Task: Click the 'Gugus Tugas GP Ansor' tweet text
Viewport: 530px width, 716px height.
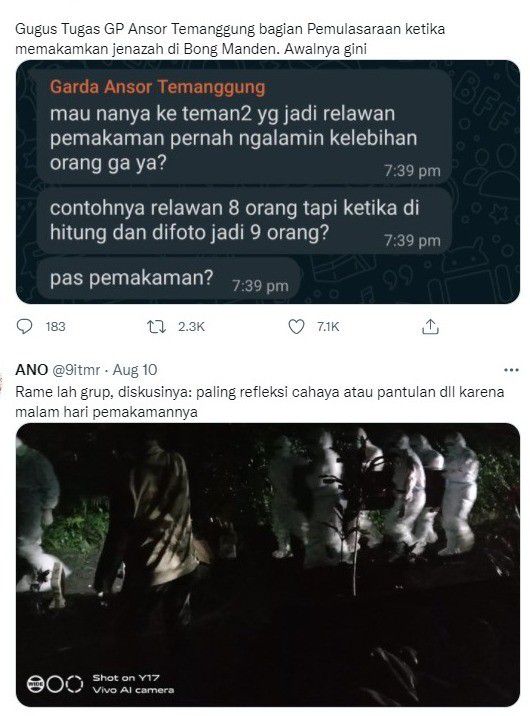Action: coord(230,39)
